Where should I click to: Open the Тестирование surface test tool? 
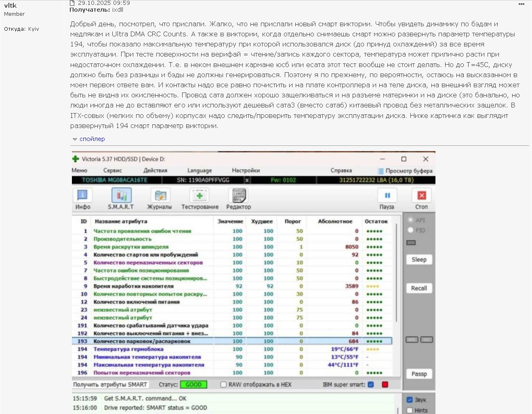(x=200, y=199)
